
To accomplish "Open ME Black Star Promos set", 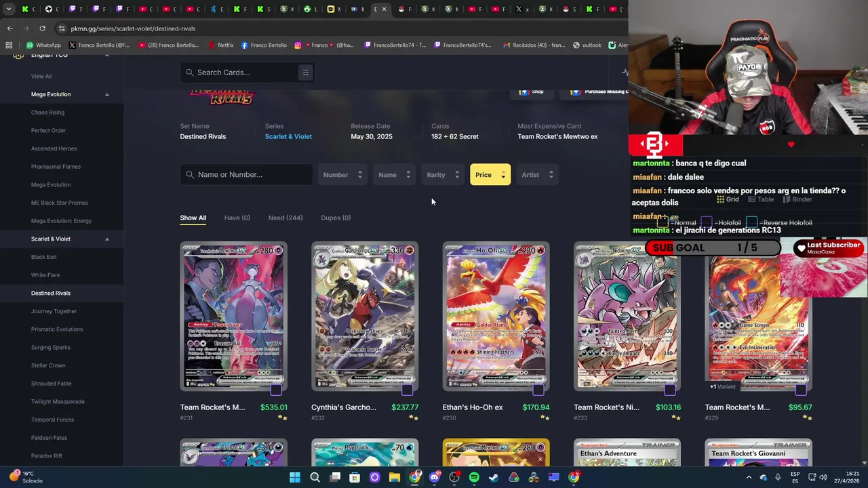I will click(x=59, y=203).
